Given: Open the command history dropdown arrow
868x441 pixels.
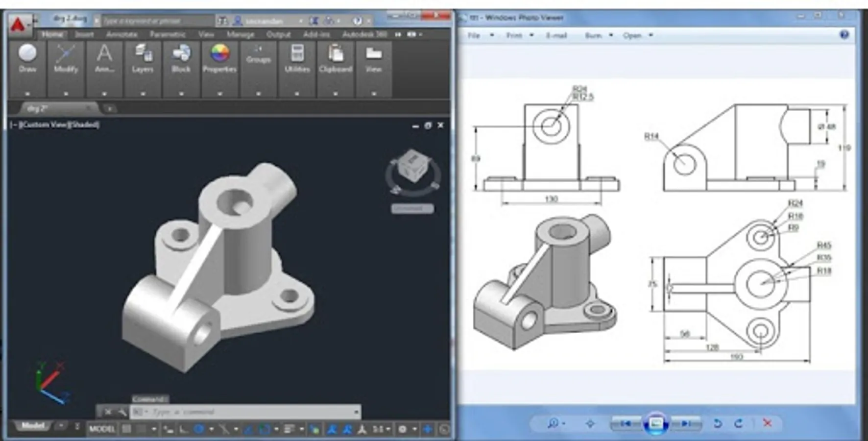Looking at the screenshot, I should click(x=356, y=412).
